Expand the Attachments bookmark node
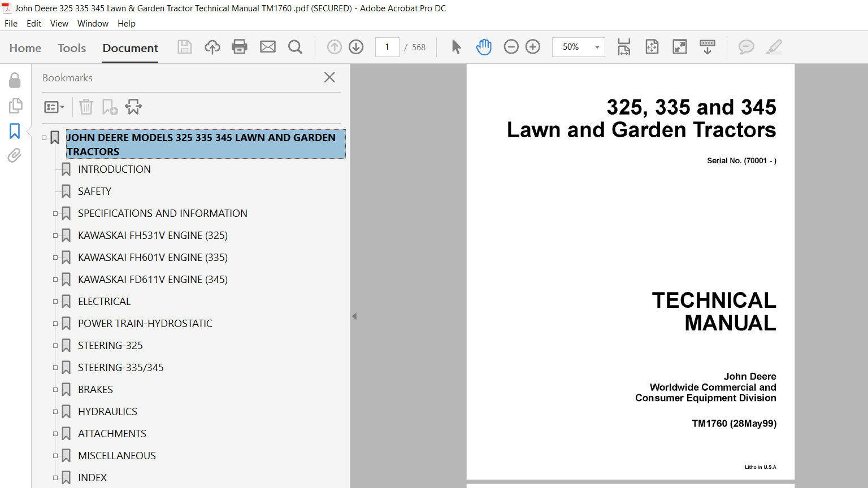 (55, 434)
